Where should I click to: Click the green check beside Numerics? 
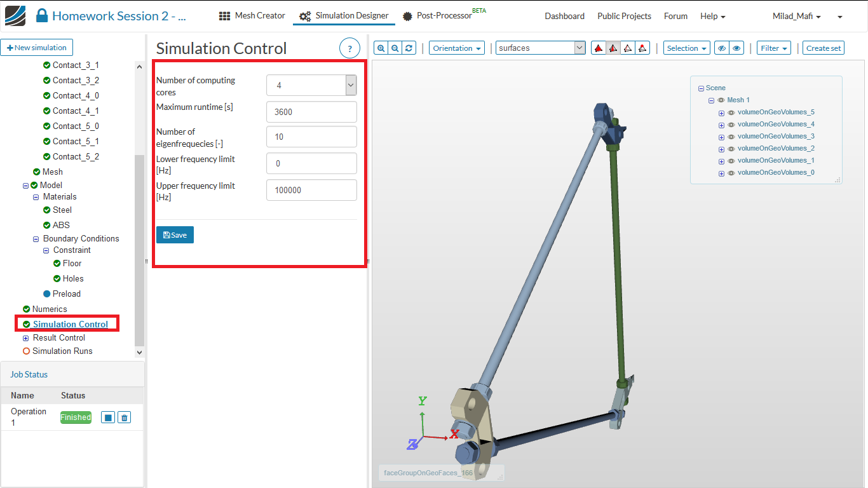27,309
